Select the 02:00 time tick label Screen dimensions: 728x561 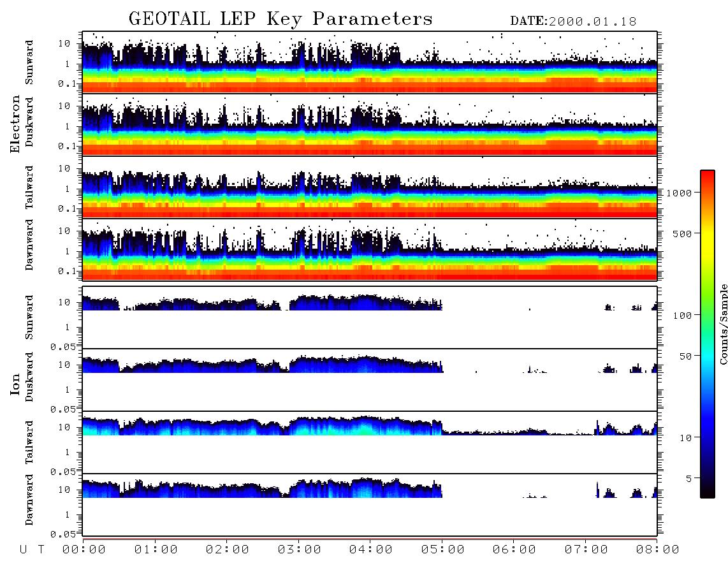tap(228, 550)
